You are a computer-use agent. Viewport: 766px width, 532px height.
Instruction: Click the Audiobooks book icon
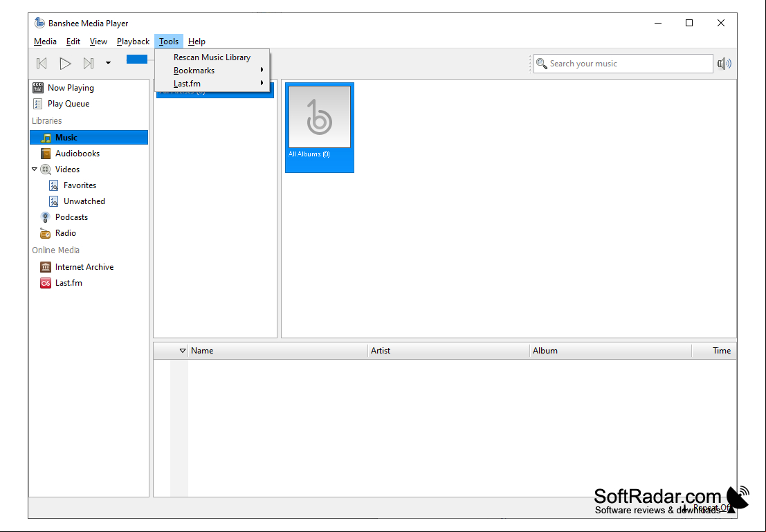pos(46,154)
